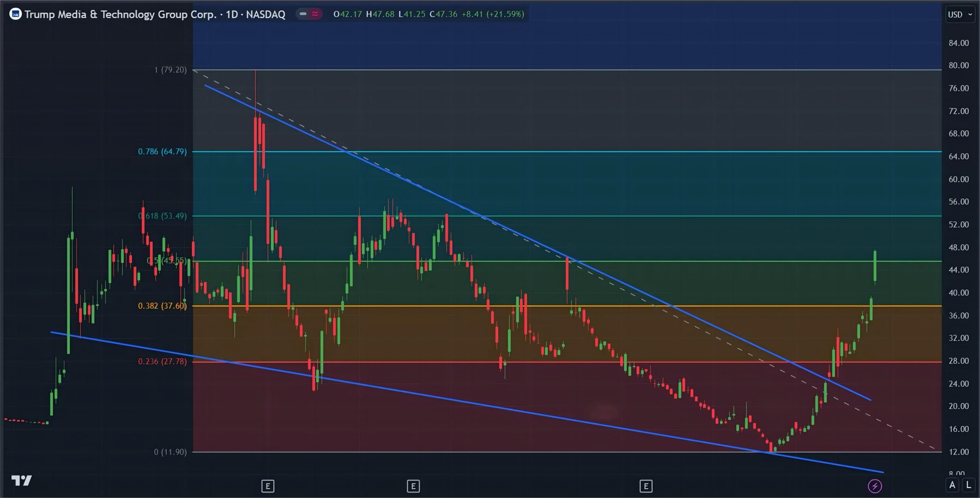The image size is (980, 498).
Task: Select the Fibonacci label 0.236 (27.78)
Action: [163, 362]
